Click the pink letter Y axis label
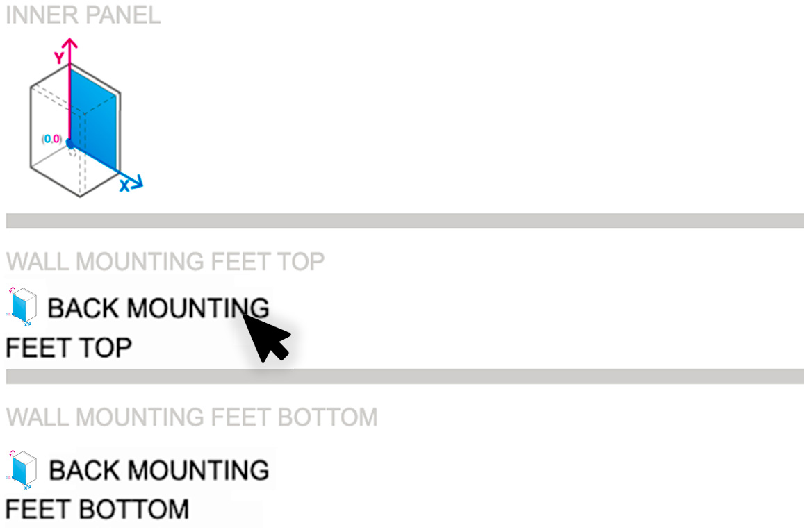This screenshot has width=804, height=532. [x=60, y=58]
